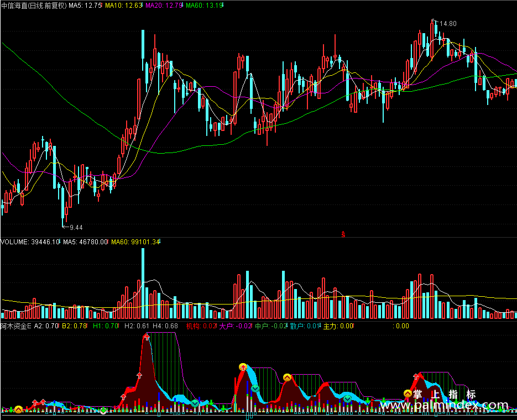This screenshot has width=517, height=420.
Task: Click the yellow chevron just before the last red up arrow
Action: pyautogui.click(x=408, y=393)
